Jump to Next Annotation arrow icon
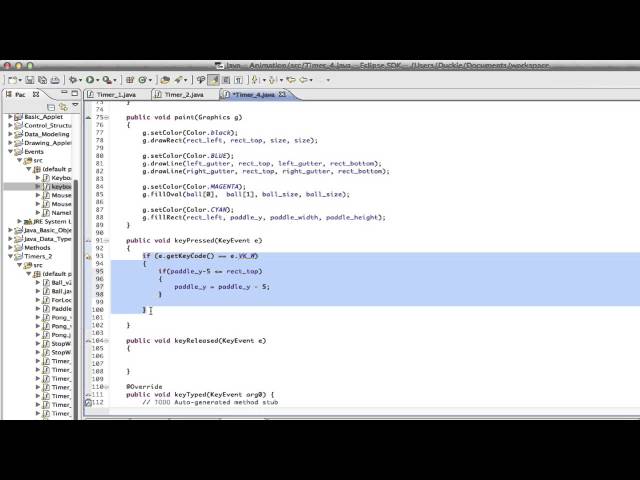 pos(255,80)
